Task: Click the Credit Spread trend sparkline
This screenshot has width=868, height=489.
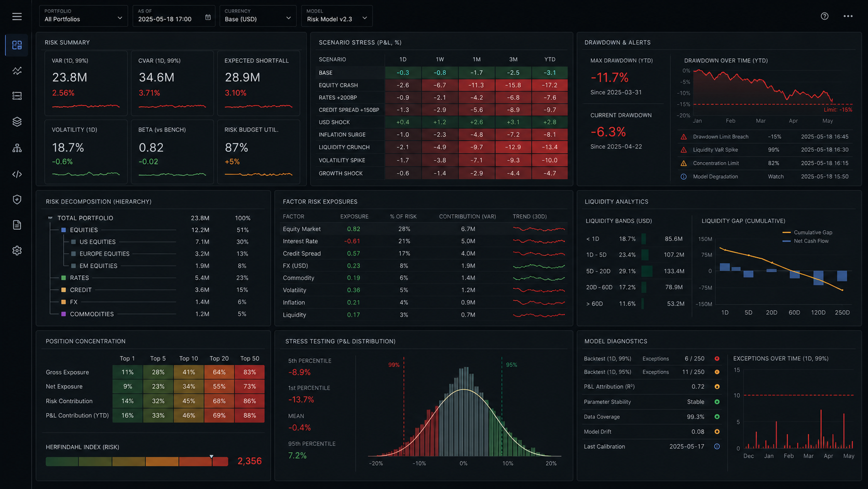Action: (539, 254)
